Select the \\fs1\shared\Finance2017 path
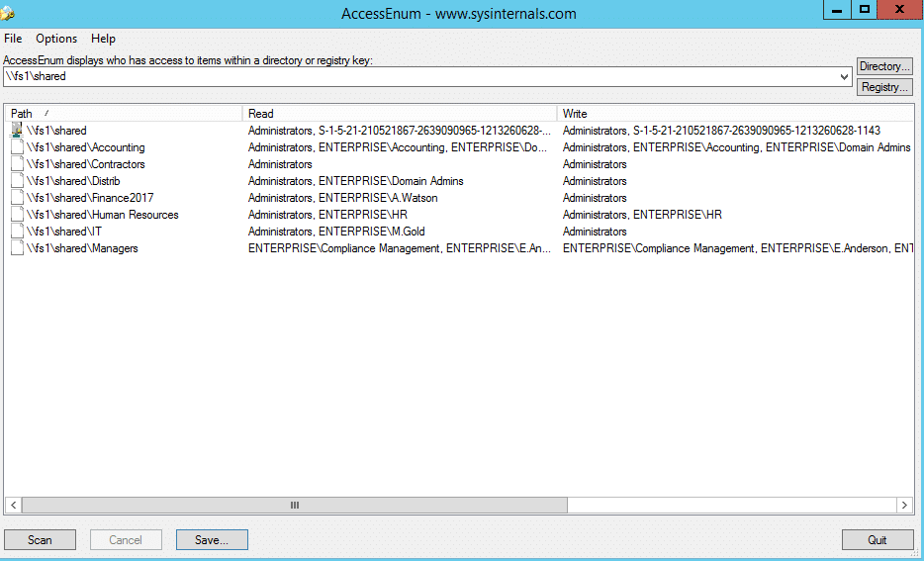 point(90,198)
